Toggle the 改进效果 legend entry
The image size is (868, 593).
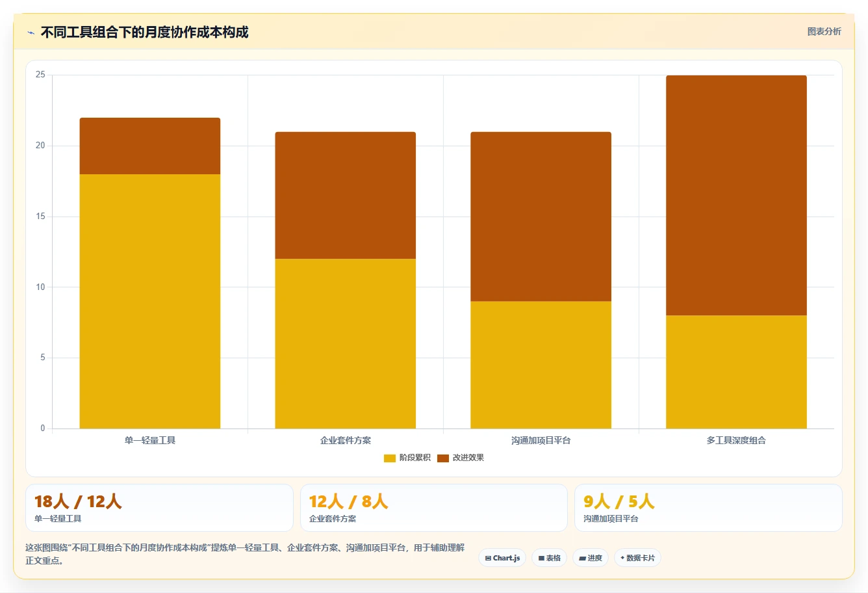(x=461, y=458)
